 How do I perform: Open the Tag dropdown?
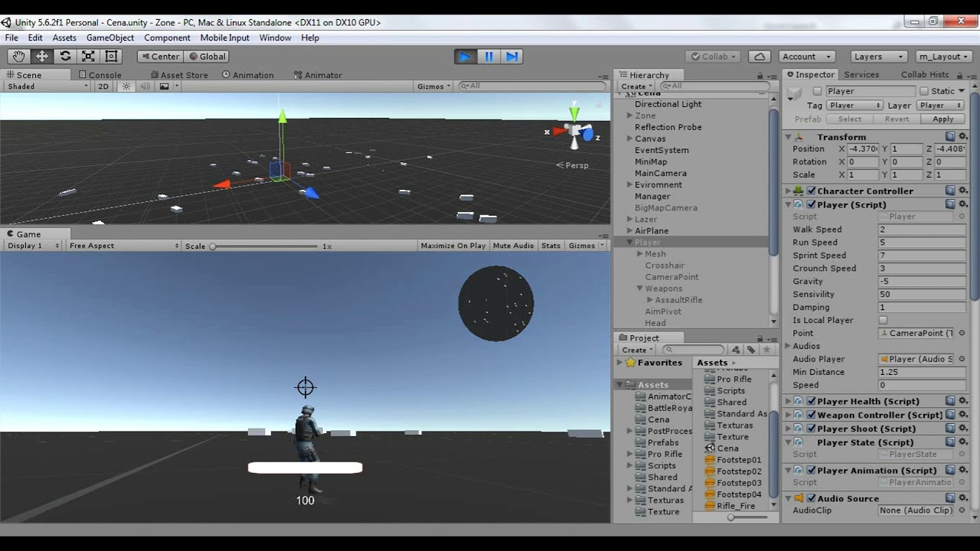854,106
